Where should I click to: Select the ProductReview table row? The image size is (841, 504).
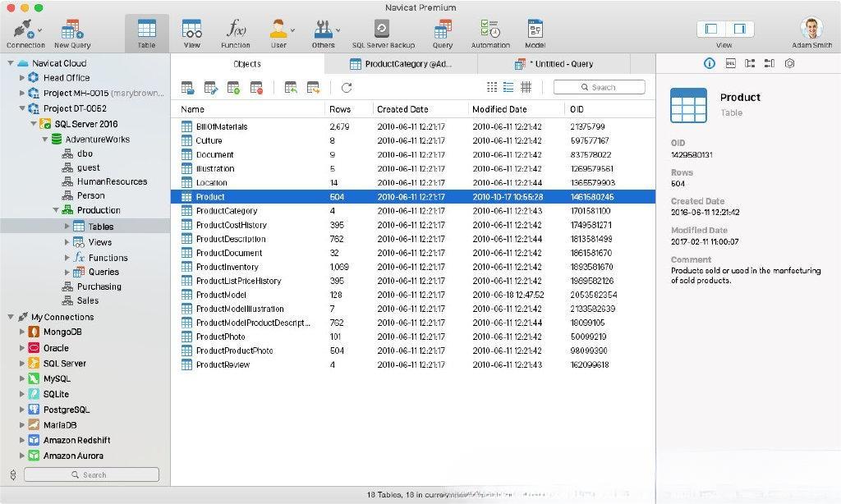point(413,365)
